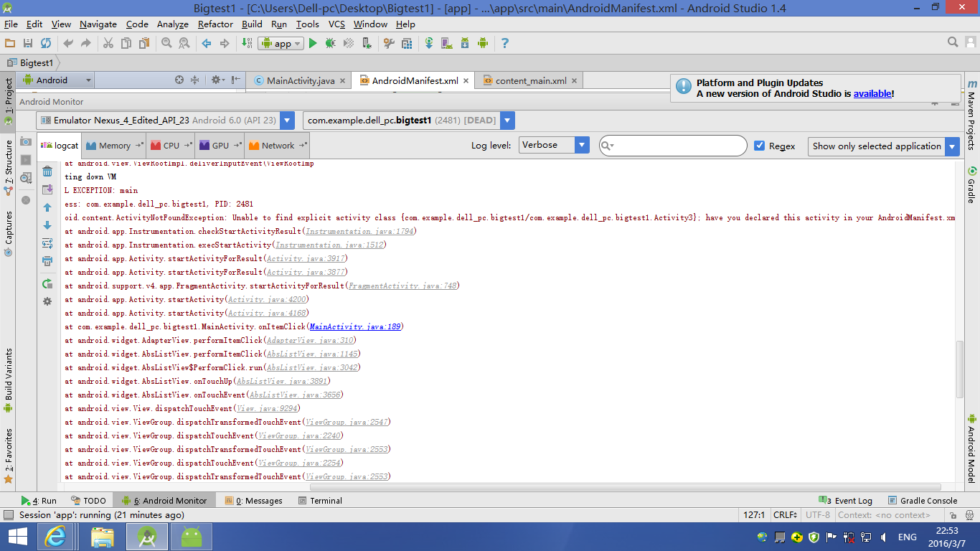The width and height of the screenshot is (980, 551).
Task: Toggle soft wraps in logcat
Action: coord(47,243)
